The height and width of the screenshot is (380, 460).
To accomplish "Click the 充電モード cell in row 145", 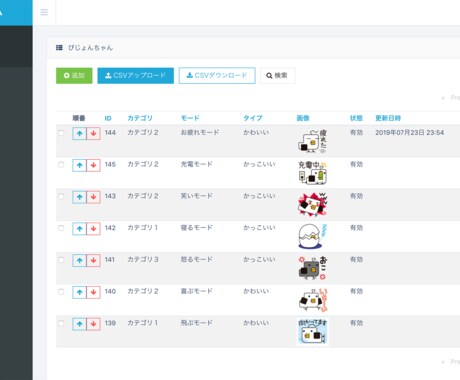I will tap(197, 164).
